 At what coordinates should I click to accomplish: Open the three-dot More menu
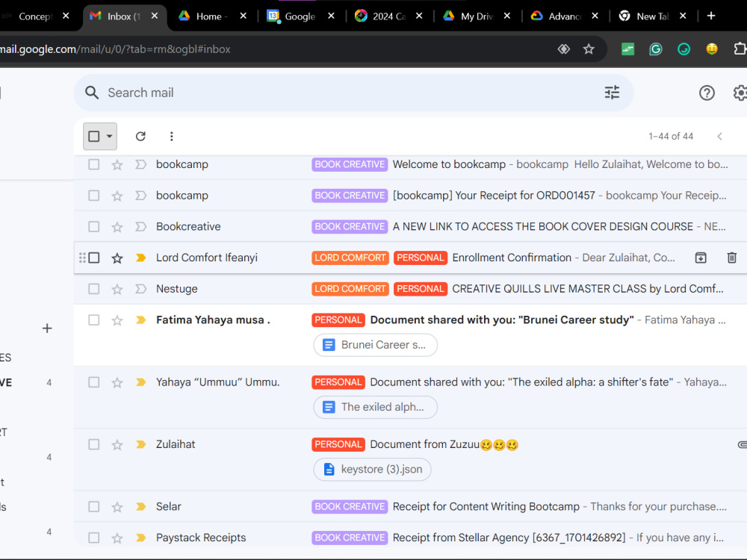pyautogui.click(x=172, y=136)
